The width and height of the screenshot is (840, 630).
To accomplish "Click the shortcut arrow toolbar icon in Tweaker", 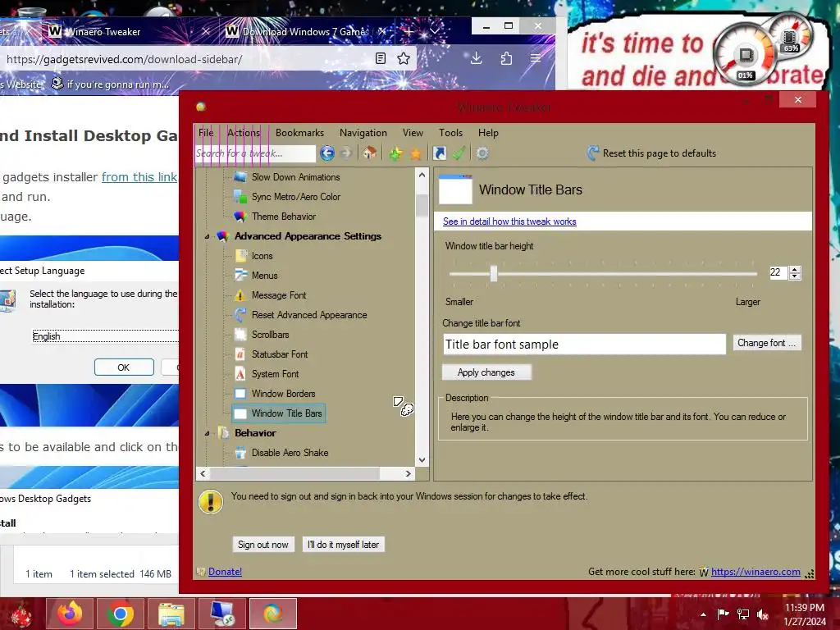I will point(440,153).
